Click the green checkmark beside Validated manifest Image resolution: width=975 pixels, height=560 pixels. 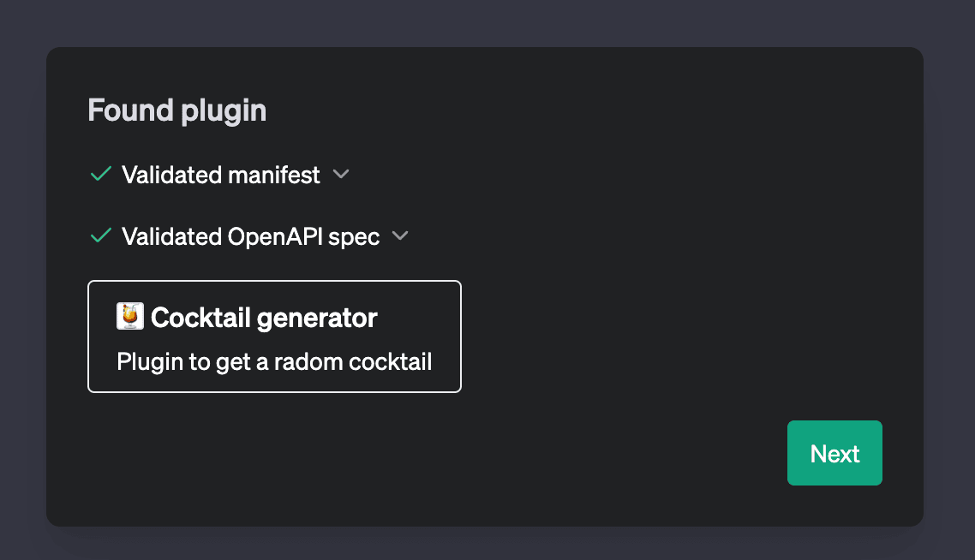tap(101, 175)
